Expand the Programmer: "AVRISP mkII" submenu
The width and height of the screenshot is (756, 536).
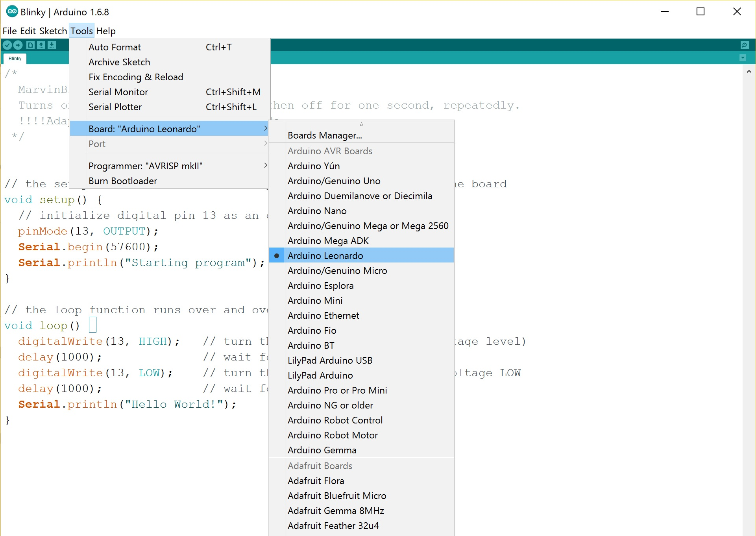point(170,166)
